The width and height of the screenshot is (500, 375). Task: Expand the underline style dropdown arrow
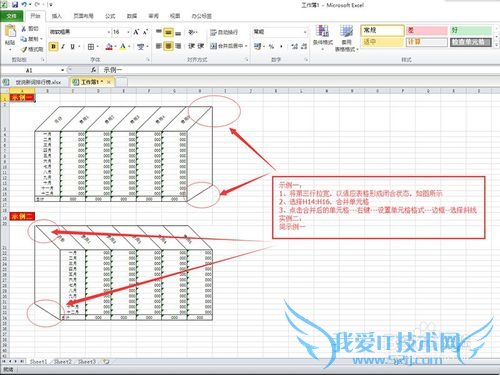[x=79, y=47]
